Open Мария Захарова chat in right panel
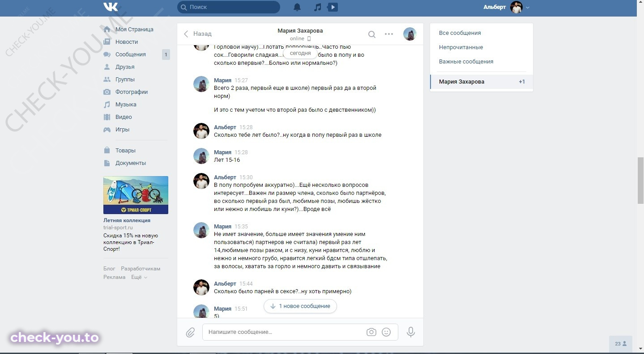 click(482, 82)
